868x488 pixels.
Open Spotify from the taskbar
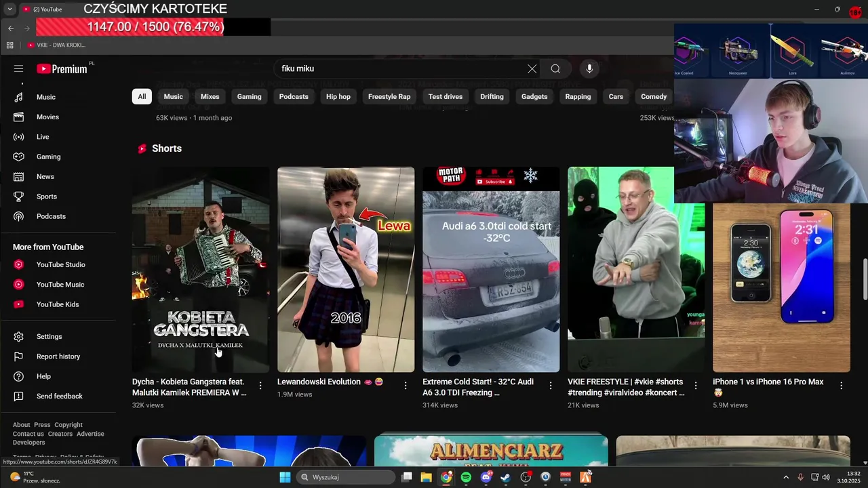pyautogui.click(x=466, y=477)
